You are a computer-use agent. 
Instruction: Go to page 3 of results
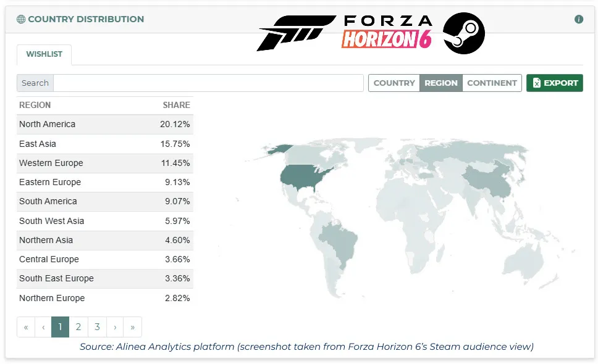(97, 327)
